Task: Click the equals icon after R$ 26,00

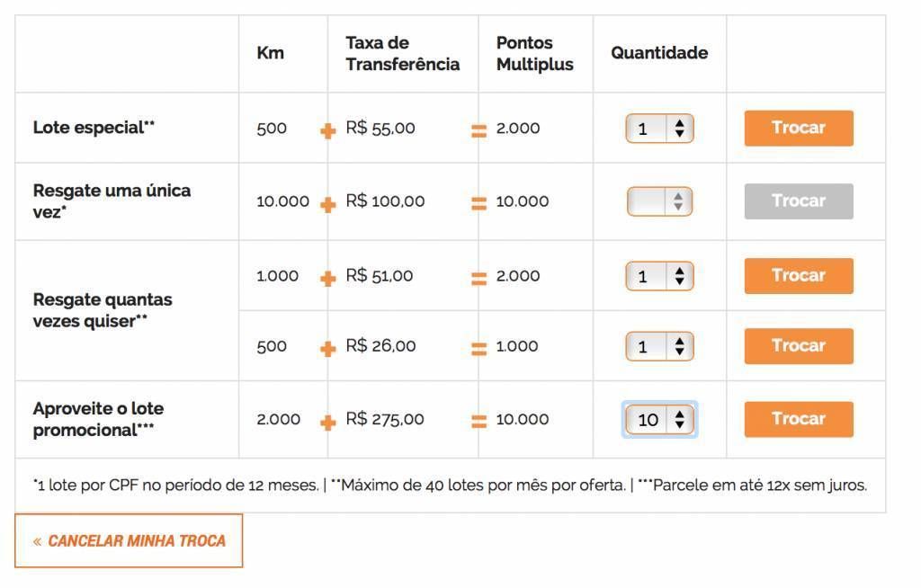Action: (478, 349)
